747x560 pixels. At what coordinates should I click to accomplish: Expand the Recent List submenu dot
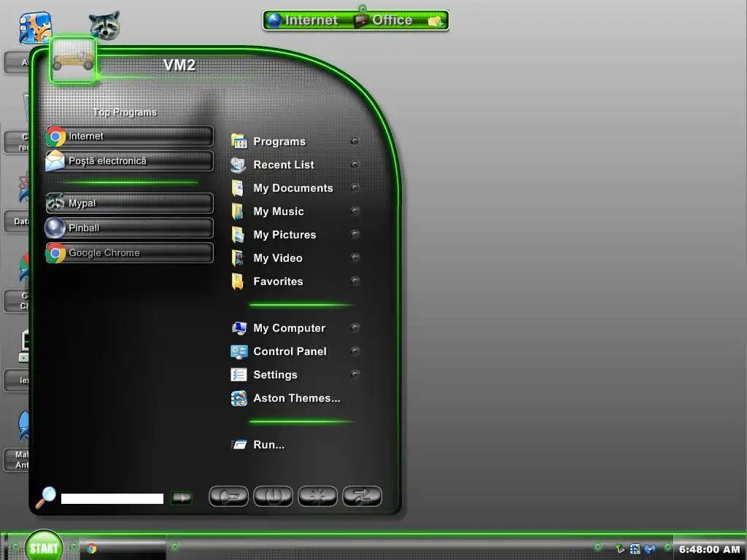355,165
